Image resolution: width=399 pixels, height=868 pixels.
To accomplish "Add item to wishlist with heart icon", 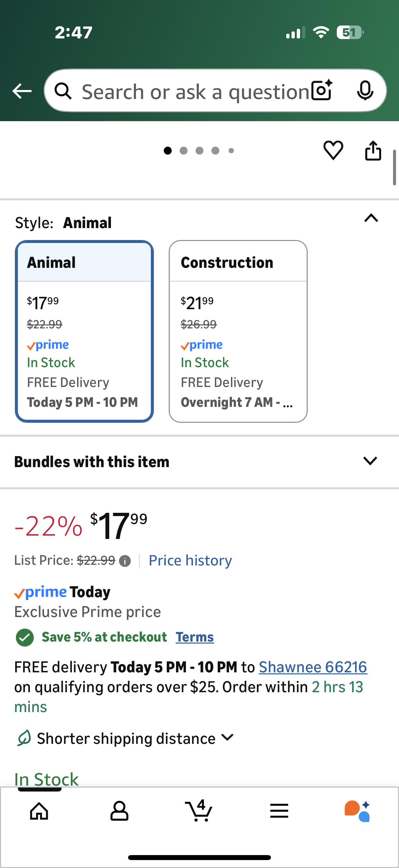I will coord(333,150).
